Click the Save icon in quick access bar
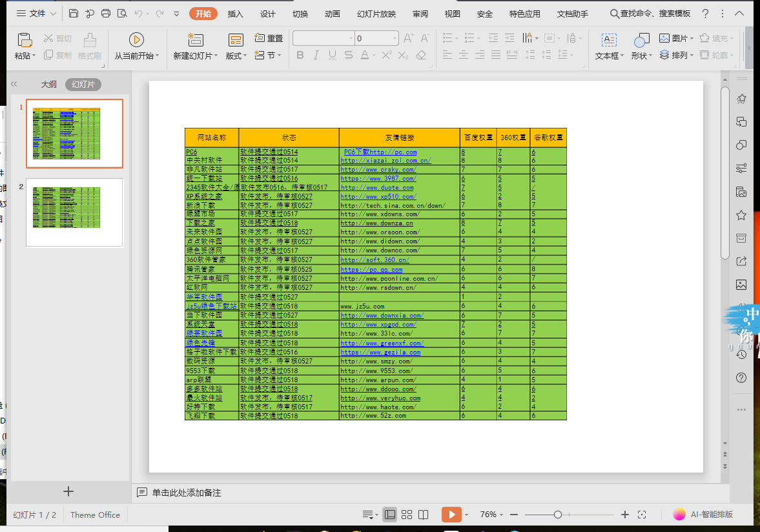Screen dimensions: 760x532 click(x=73, y=14)
